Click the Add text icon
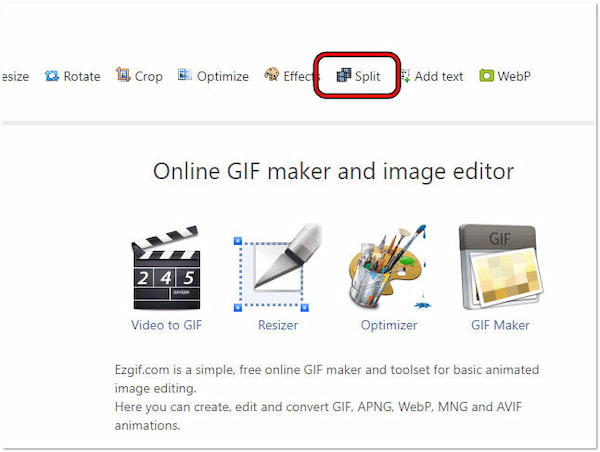This screenshot has height=452, width=600. [405, 75]
